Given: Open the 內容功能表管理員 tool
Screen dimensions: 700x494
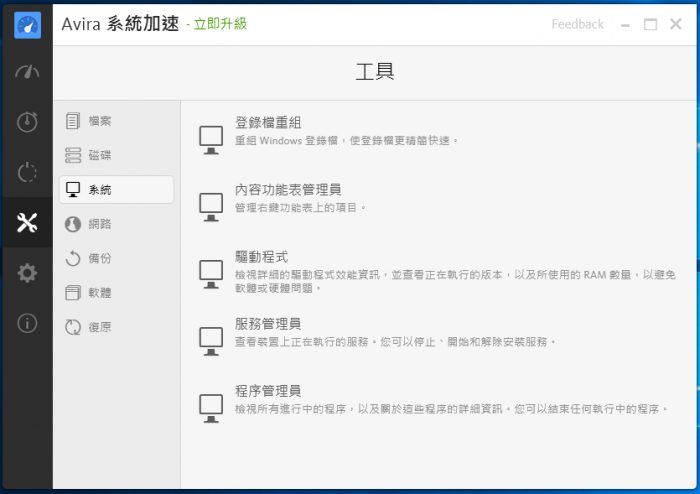Looking at the screenshot, I should pyautogui.click(x=288, y=190).
